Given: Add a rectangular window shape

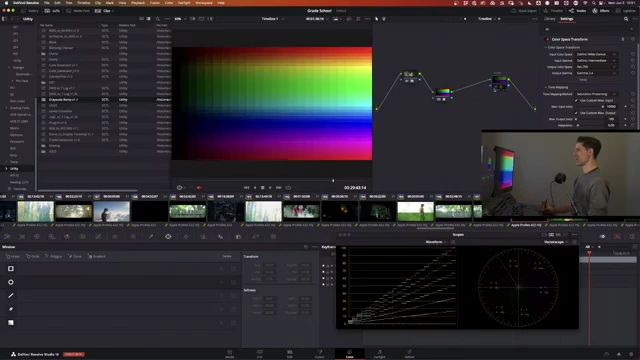Looking at the screenshot, I should pos(11,269).
